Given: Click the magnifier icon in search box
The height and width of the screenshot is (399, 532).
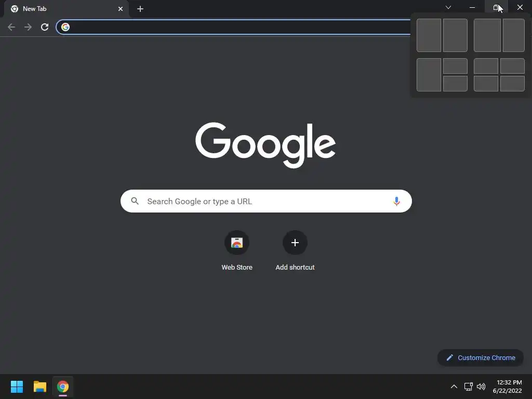Looking at the screenshot, I should 135,201.
